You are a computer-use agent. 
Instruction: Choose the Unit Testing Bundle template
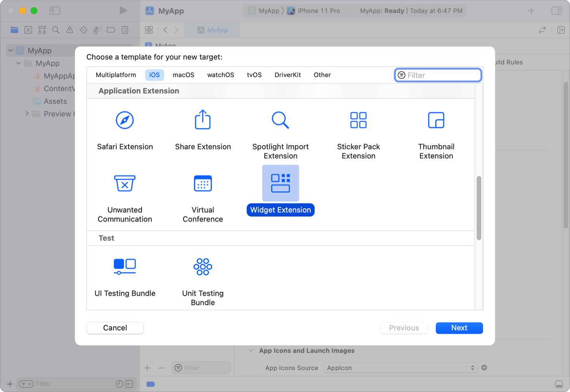203,281
